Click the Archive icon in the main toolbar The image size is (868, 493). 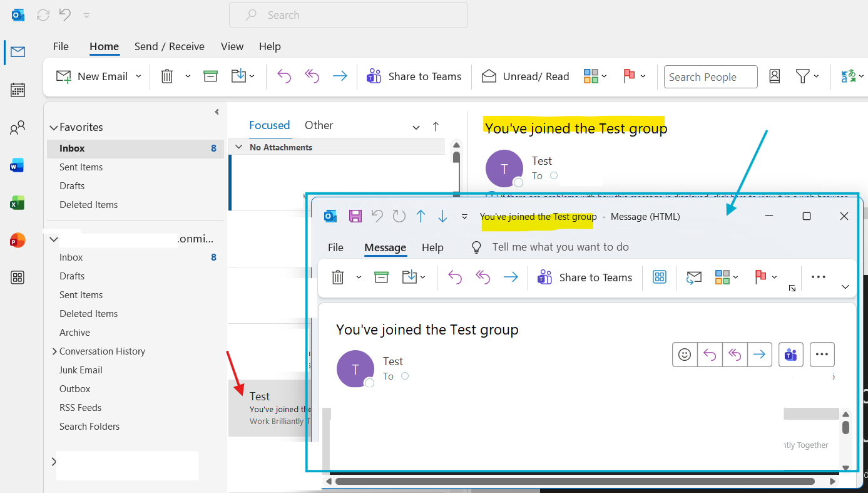(210, 76)
